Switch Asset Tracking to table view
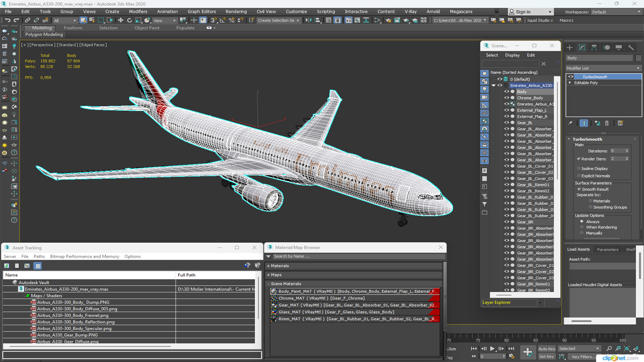This screenshot has height=362, width=644. 38,266
